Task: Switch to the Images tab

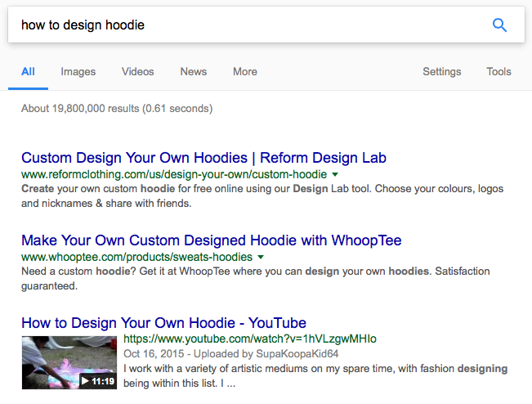Action: coord(78,72)
